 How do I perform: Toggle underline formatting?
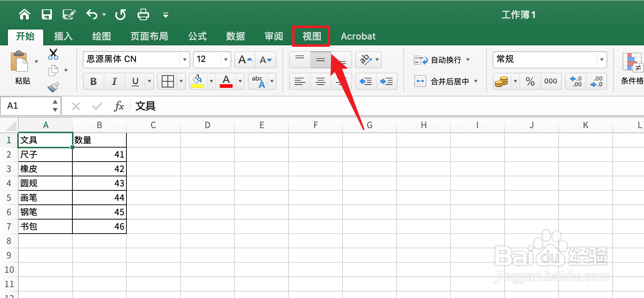135,81
